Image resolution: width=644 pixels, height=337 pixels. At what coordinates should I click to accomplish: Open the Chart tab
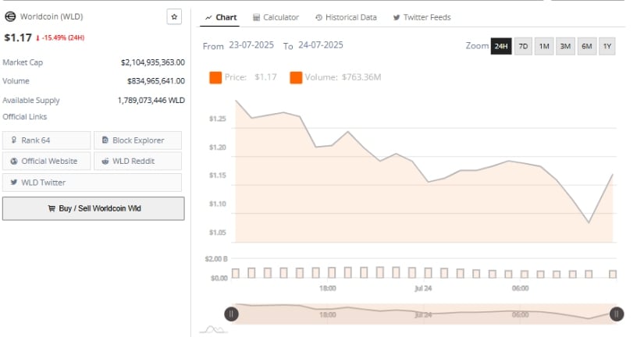(x=221, y=17)
